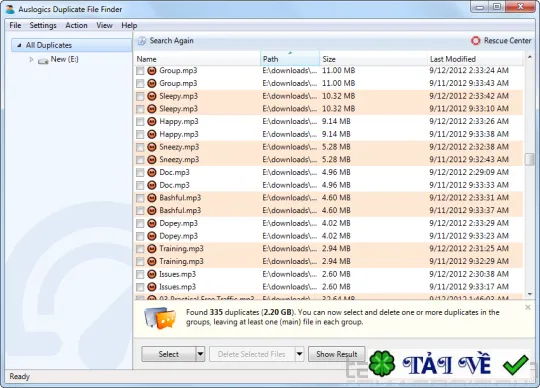Click the New (E:) drive icon

43,61
